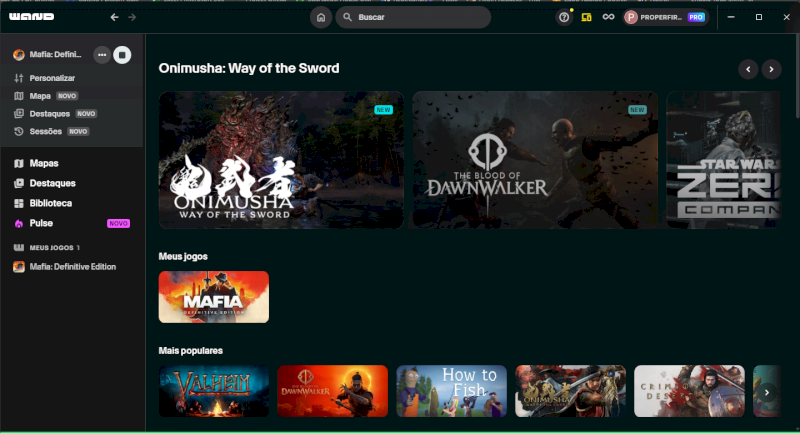Open the three-dot menu for Mafia
Viewport: 800px width, 433px height.
[x=102, y=55]
